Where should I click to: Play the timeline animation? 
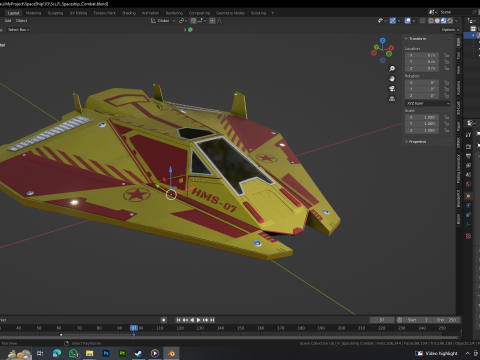click(198, 320)
